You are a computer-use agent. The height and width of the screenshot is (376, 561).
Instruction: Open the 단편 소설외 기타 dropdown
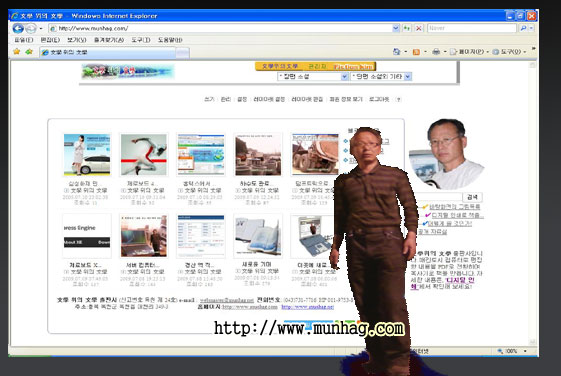pos(381,76)
